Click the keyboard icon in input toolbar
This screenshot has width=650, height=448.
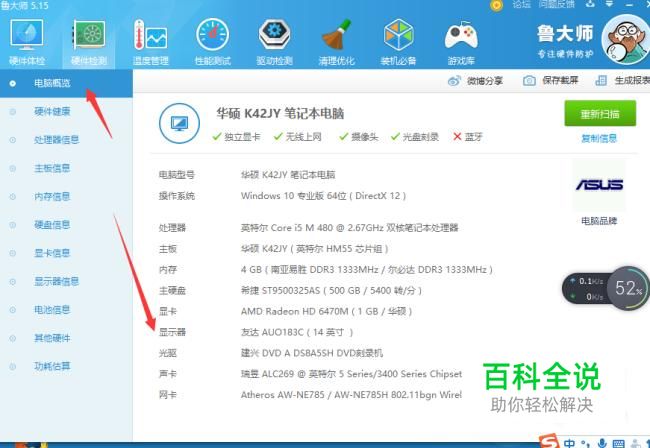618,443
